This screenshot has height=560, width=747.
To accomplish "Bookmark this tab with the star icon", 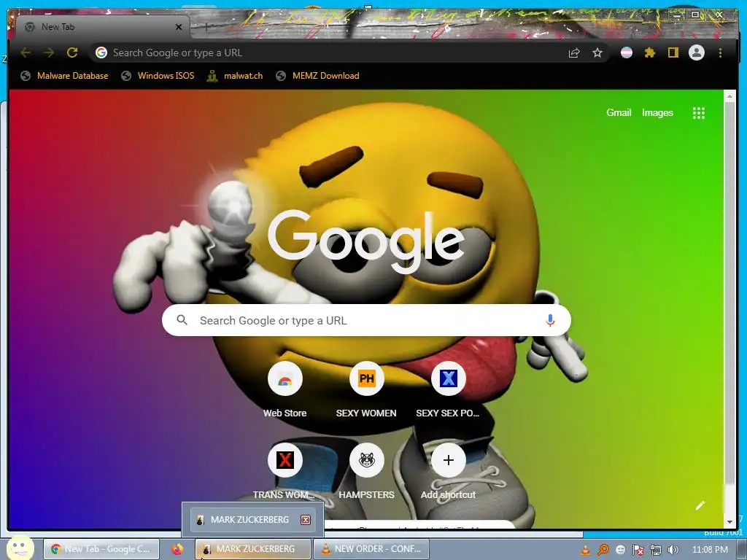I will tap(597, 52).
